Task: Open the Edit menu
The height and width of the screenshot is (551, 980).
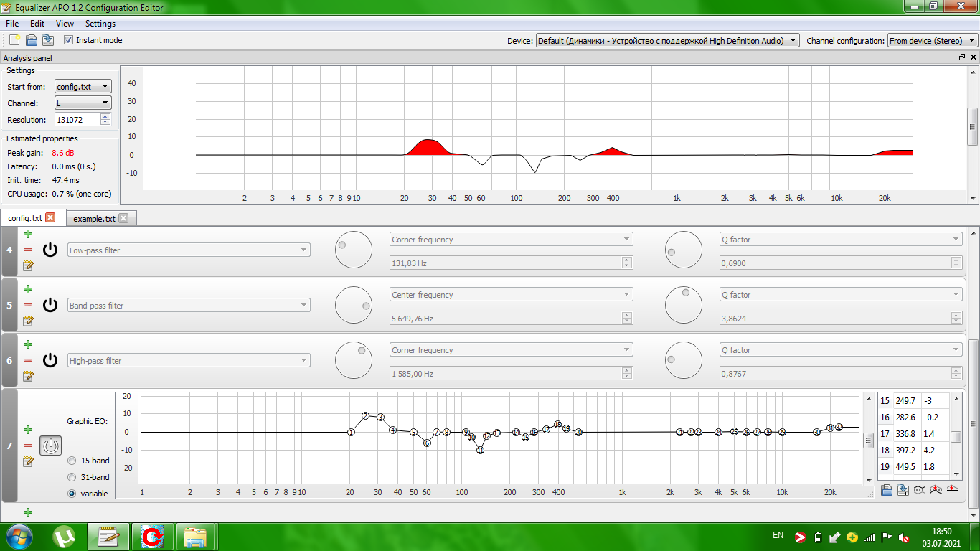Action: (x=37, y=24)
